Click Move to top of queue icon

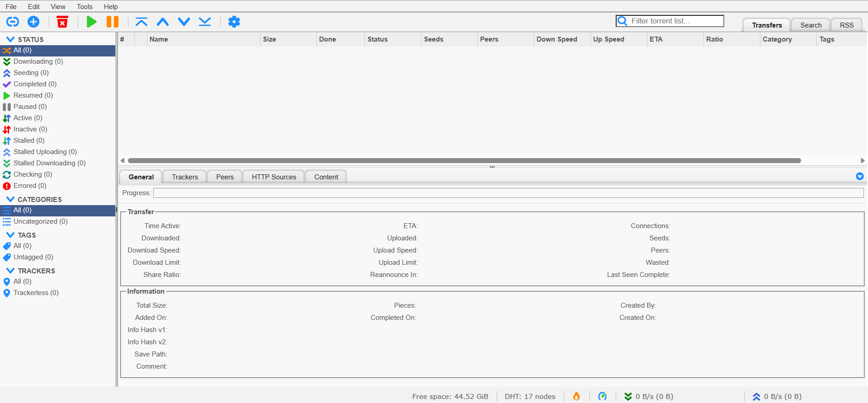142,22
